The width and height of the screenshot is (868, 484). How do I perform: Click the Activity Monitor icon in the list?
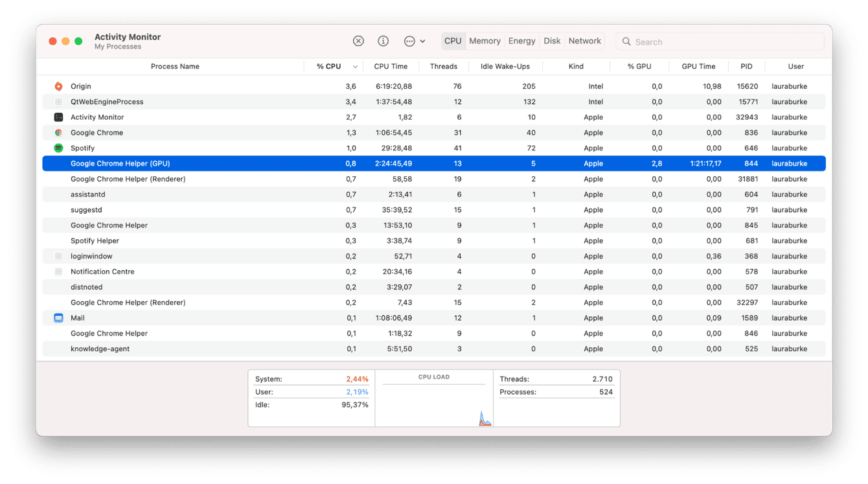click(57, 117)
